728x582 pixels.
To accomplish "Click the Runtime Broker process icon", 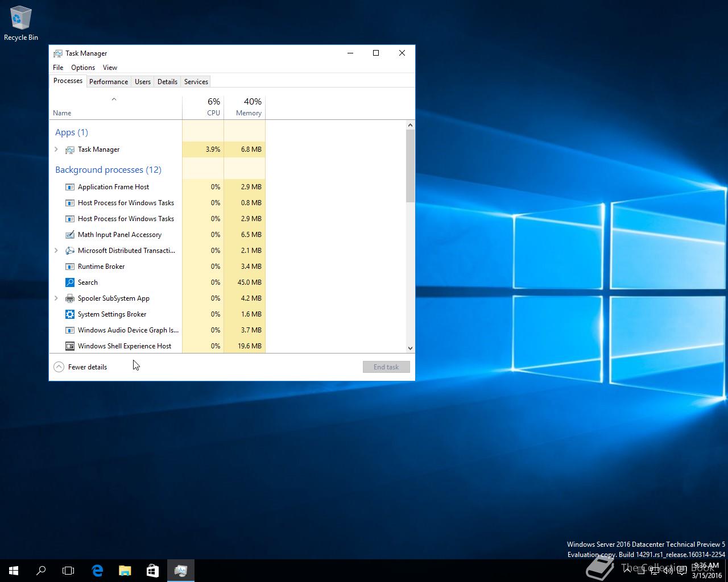I will click(70, 267).
